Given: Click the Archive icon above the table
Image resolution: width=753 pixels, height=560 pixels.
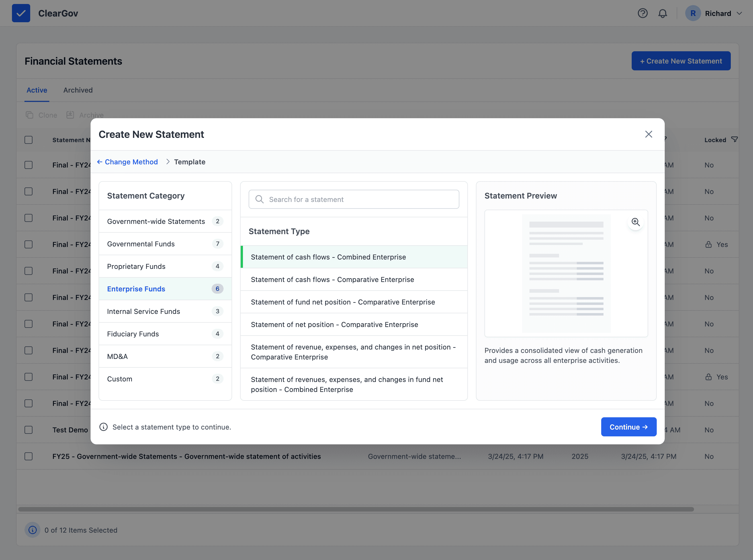Looking at the screenshot, I should pyautogui.click(x=70, y=115).
